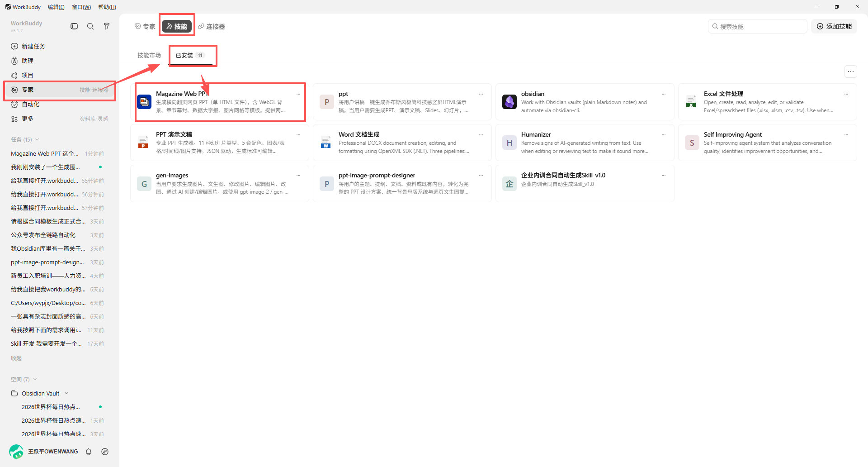Select 专家 in the sidebar

click(60, 90)
